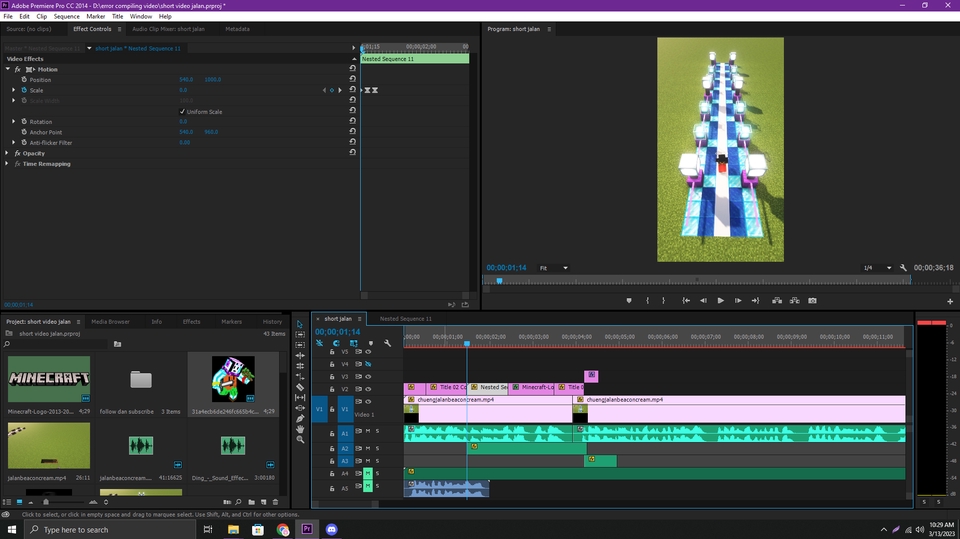
Task: Expand the Time Remapping effect
Action: [x=7, y=164]
